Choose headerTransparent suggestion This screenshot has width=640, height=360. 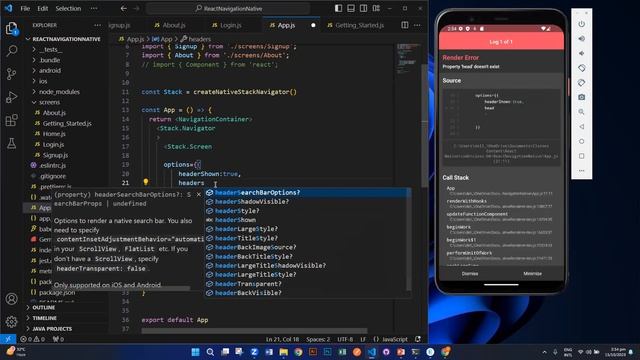click(306, 284)
